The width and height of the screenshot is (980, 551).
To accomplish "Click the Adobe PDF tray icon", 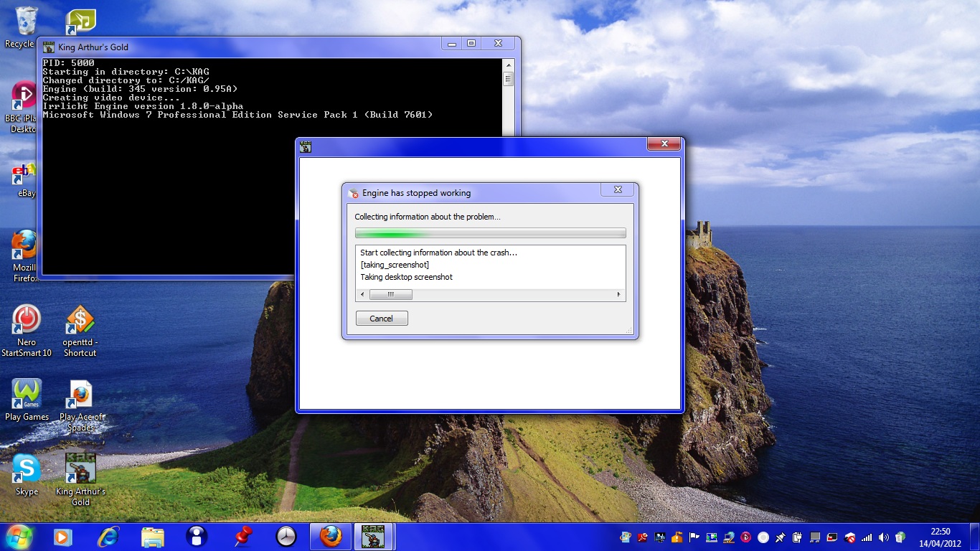I will point(643,537).
